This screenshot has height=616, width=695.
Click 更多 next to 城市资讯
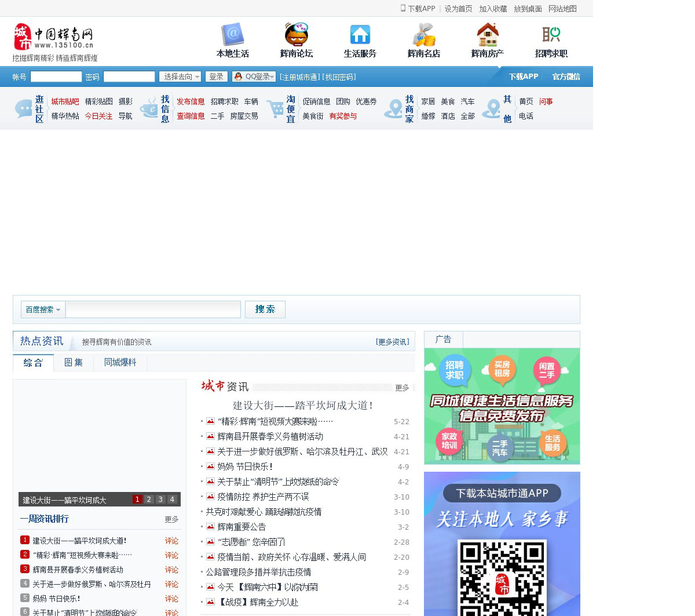pyautogui.click(x=402, y=388)
